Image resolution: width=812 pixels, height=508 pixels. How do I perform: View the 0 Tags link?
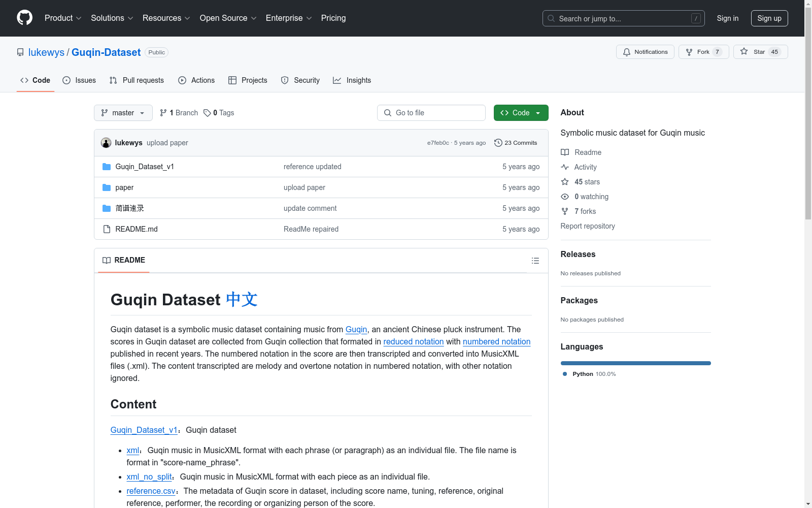[x=219, y=113]
